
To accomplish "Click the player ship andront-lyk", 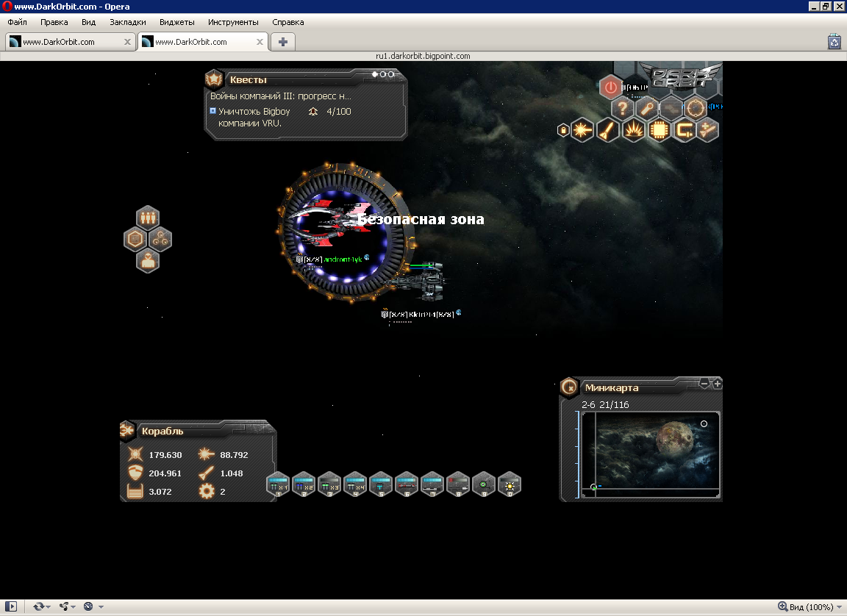I will (x=329, y=223).
